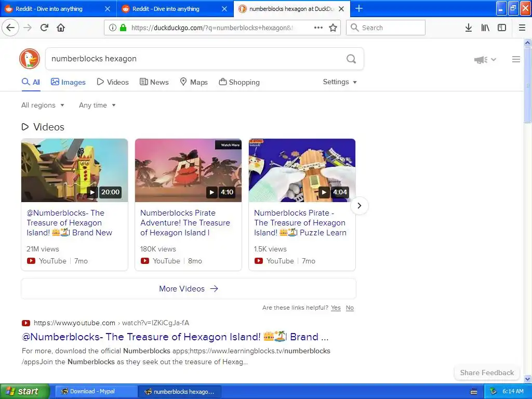This screenshot has width=532, height=399.
Task: Expand the All regions dropdown
Action: [x=43, y=105]
